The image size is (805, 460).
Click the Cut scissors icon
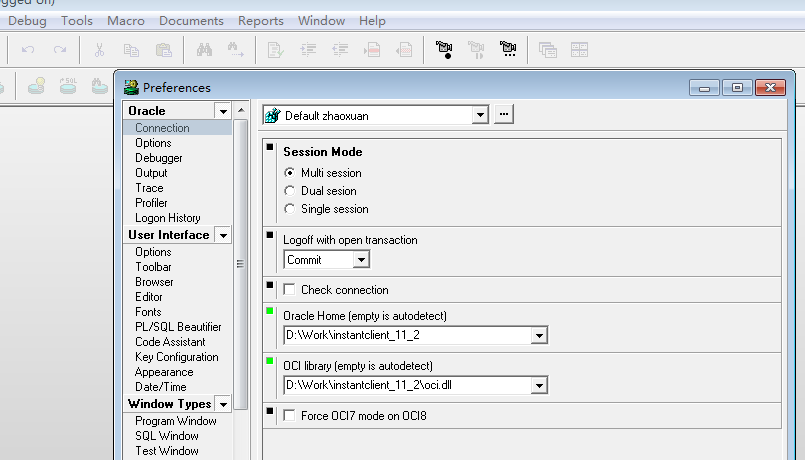tap(100, 50)
